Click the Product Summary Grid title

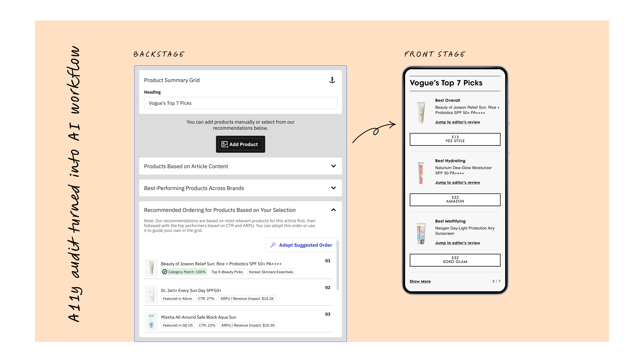tap(172, 80)
